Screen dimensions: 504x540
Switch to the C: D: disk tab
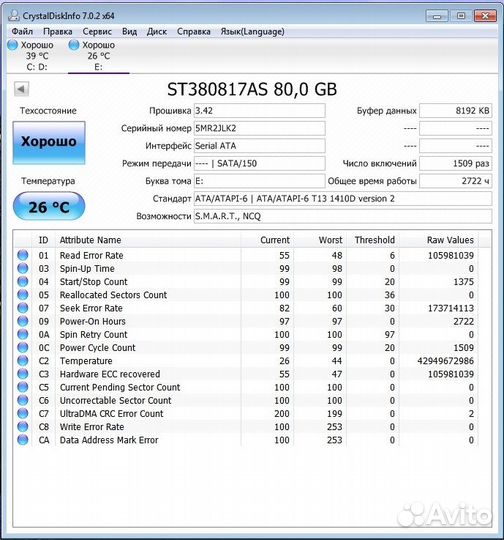pos(37,55)
